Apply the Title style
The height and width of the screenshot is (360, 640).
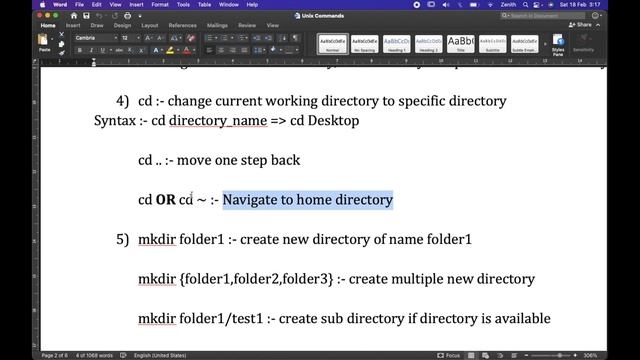[x=460, y=44]
